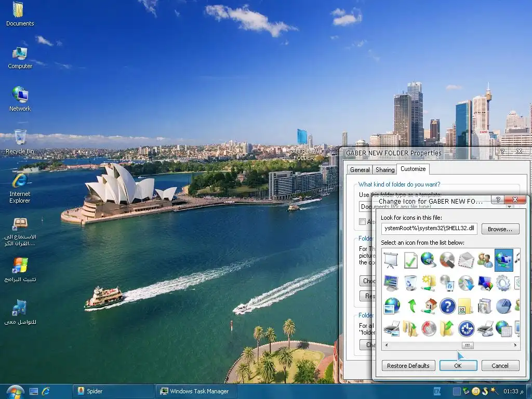Select the disc with red arrow icon
This screenshot has width=532, height=399.
(429, 328)
